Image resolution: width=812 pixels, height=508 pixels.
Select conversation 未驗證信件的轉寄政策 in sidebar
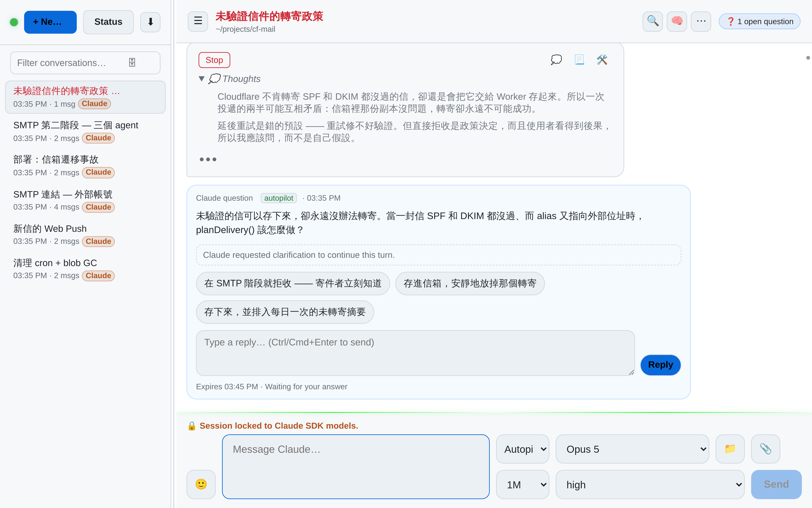(85, 97)
